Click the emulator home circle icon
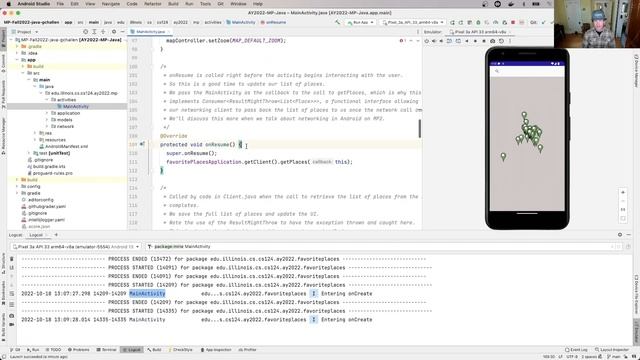This screenshot has width=640, height=360. tap(476, 41)
